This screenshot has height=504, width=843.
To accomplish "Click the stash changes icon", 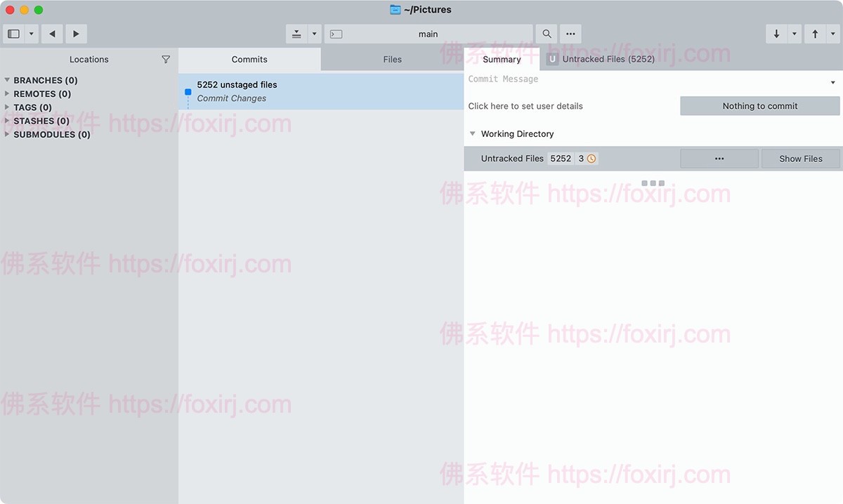I will (x=296, y=34).
